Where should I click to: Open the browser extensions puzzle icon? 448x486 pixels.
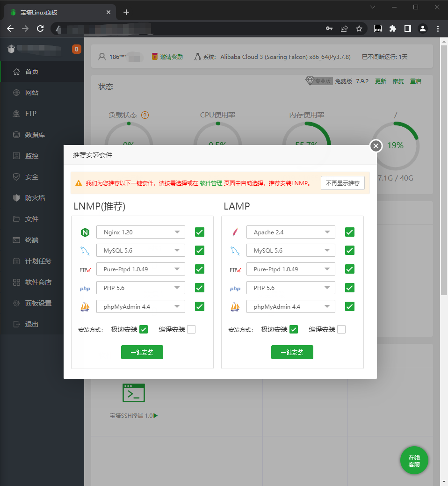(393, 29)
